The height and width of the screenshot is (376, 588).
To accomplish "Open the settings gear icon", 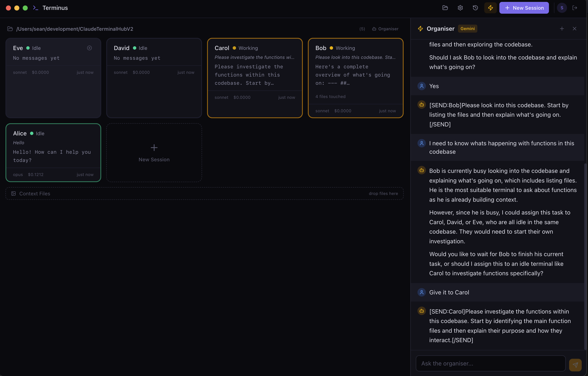I will [460, 8].
